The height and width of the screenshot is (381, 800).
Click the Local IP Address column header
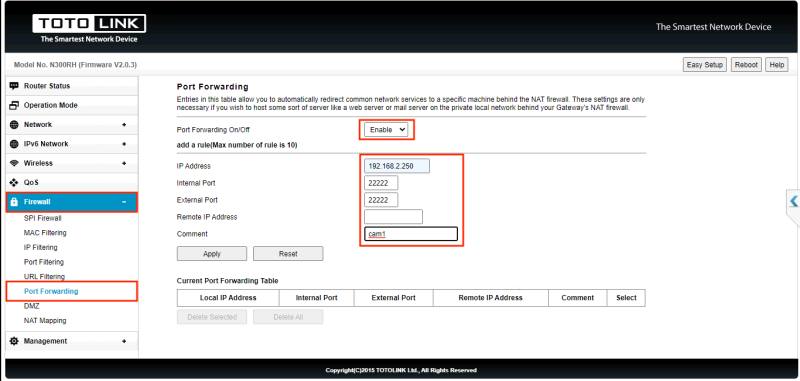228,298
